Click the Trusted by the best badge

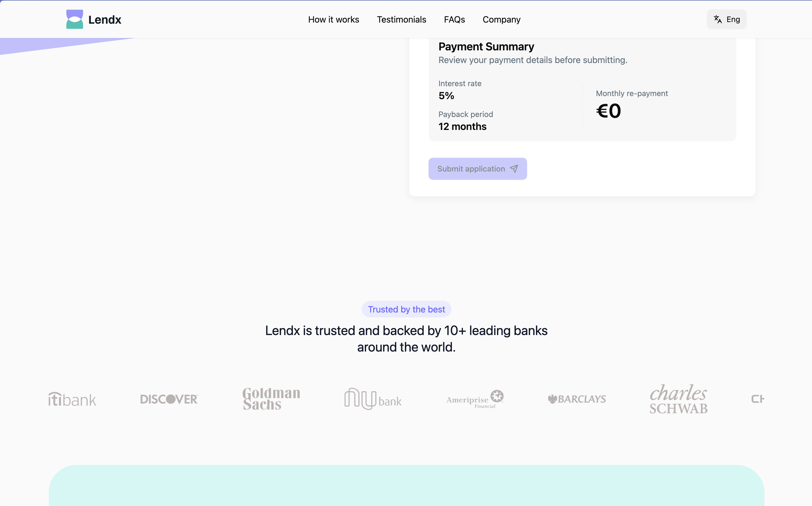click(406, 309)
